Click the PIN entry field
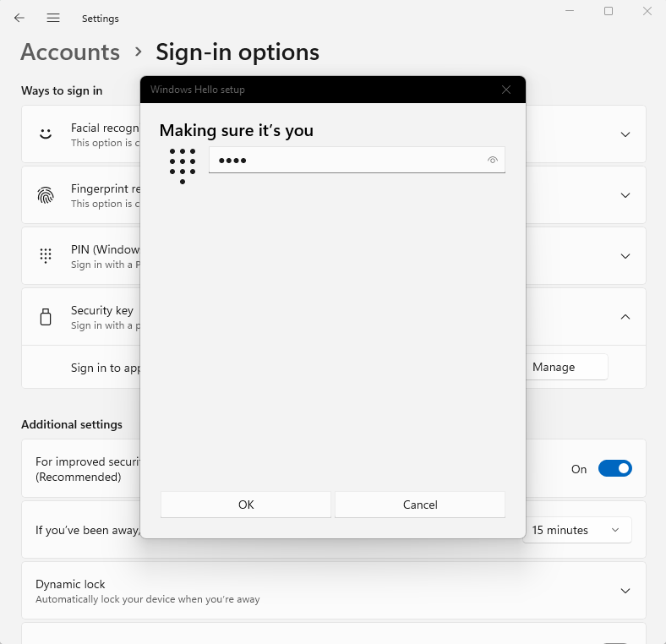Viewport: 666px width, 644px height. point(357,160)
